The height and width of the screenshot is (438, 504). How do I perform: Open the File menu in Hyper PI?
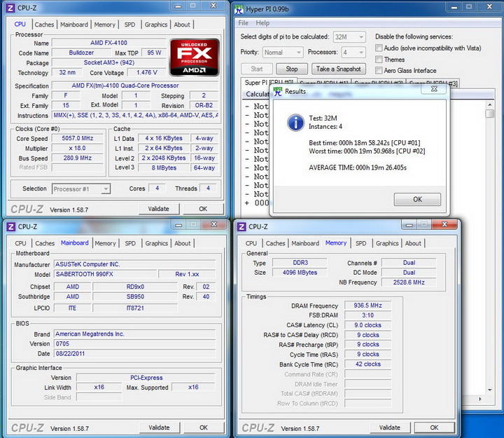(x=243, y=23)
